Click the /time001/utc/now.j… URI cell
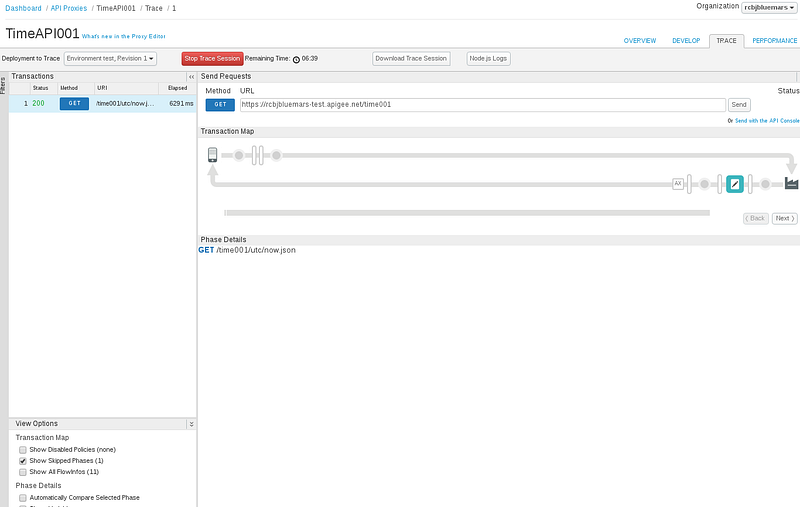The height and width of the screenshot is (507, 800). click(x=125, y=104)
